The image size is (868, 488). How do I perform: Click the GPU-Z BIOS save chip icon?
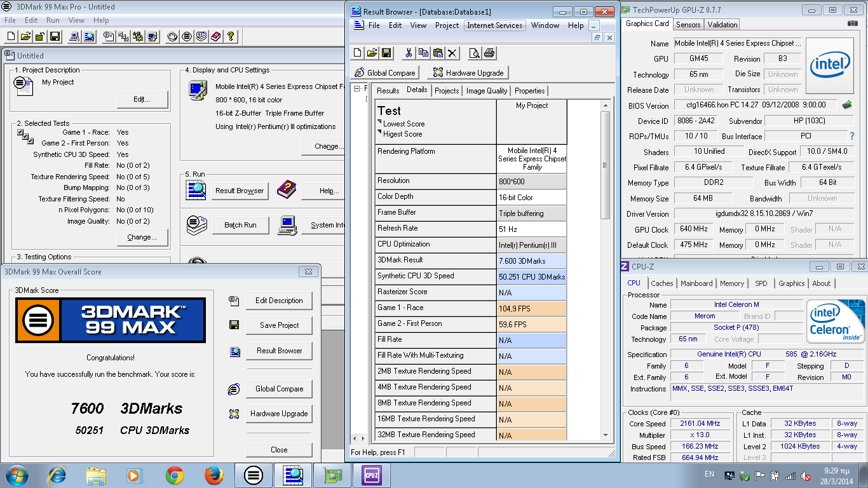point(846,105)
